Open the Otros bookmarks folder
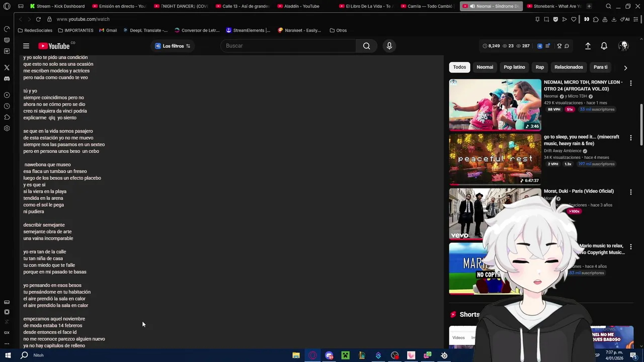The height and width of the screenshot is (362, 644). (x=338, y=30)
